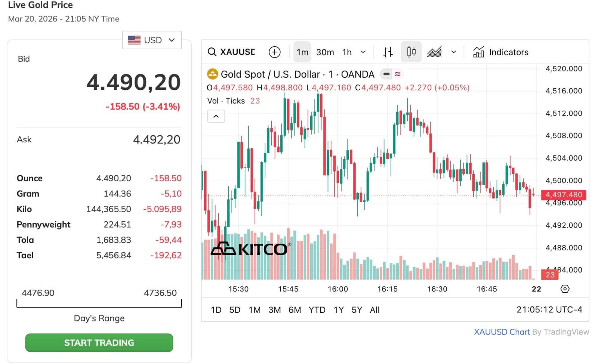Toggle the 1h timeframe button
Viewport: 598px width, 364px height.
(x=347, y=52)
